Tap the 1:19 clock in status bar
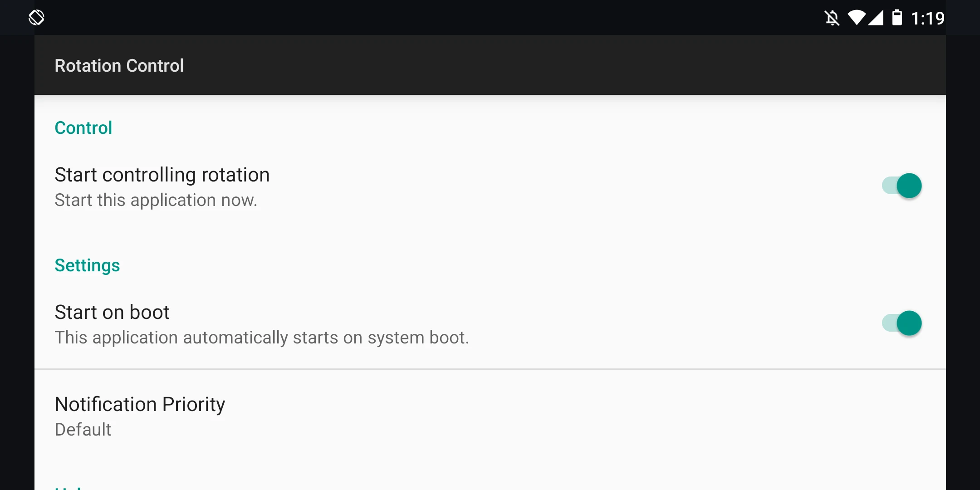This screenshot has width=980, height=490. click(927, 18)
